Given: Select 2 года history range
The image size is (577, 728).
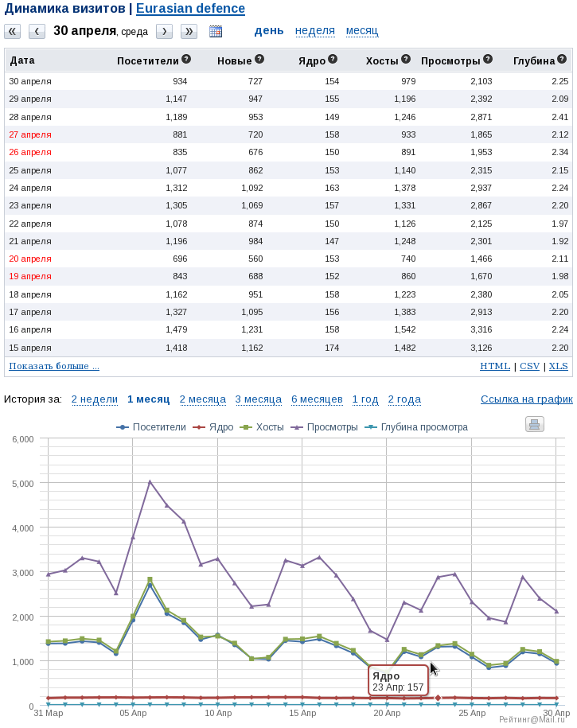Looking at the screenshot, I should pos(404,399).
